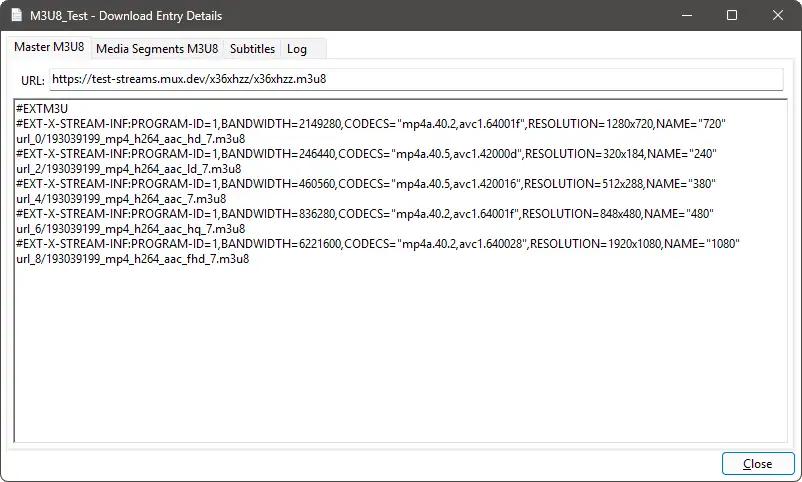
Task: Click the stream line with NAME="720"
Action: 370,124
